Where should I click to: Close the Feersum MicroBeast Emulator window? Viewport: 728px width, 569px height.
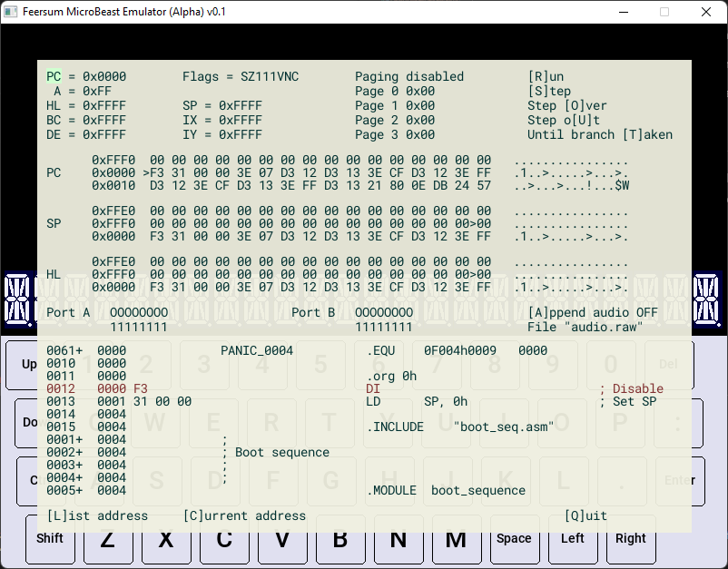(706, 12)
